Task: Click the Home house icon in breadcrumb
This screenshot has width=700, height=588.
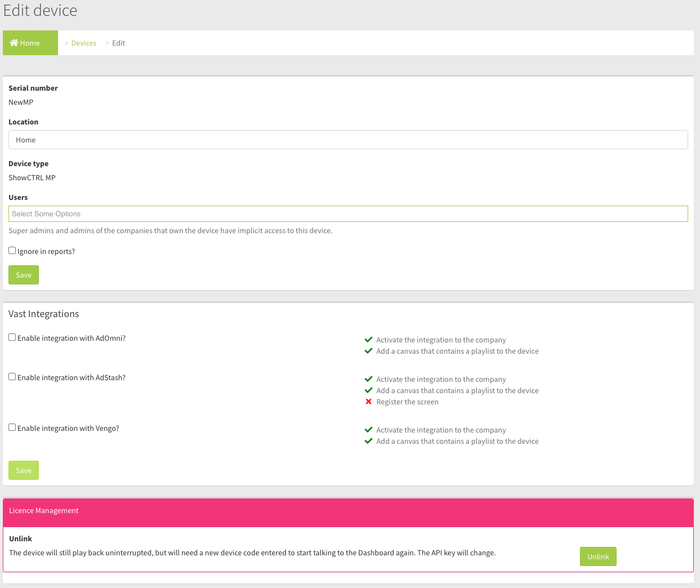Action: click(14, 43)
